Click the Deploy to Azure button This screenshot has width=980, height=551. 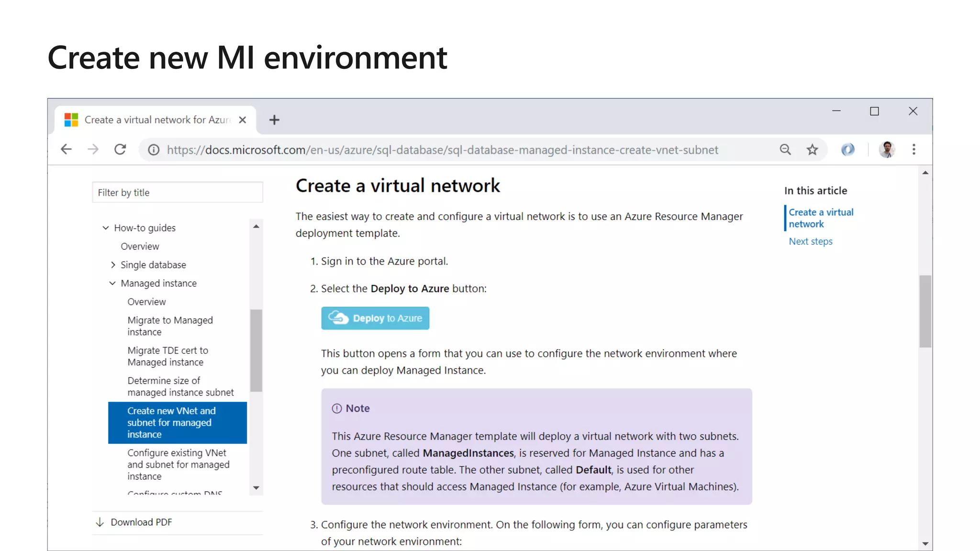click(x=375, y=318)
